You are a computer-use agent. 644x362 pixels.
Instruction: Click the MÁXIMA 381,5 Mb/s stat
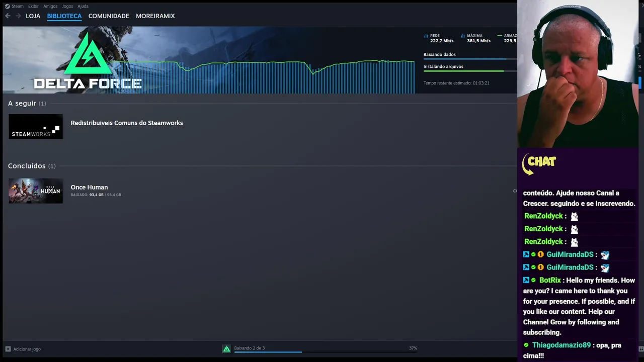[x=475, y=38]
